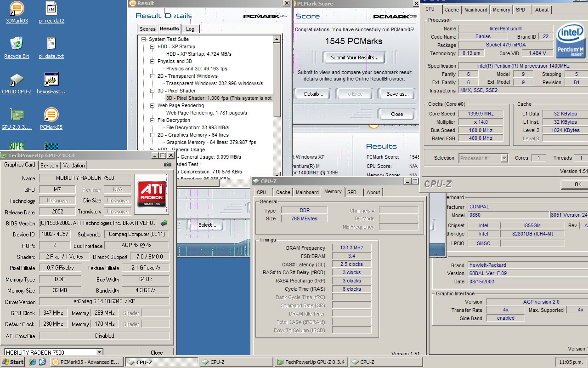Collapse the 3D - Pixel Shader node
Image resolution: width=588 pixels, height=368 pixels.
click(153, 91)
